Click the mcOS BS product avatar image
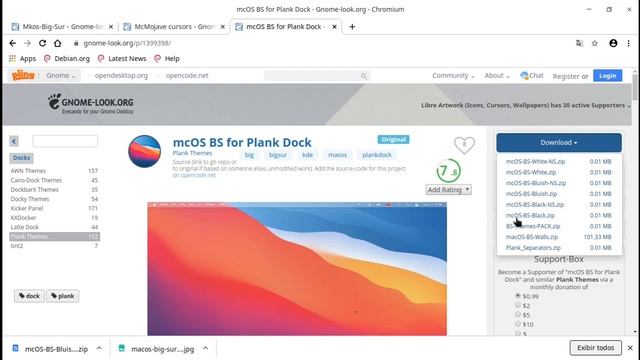 click(144, 151)
